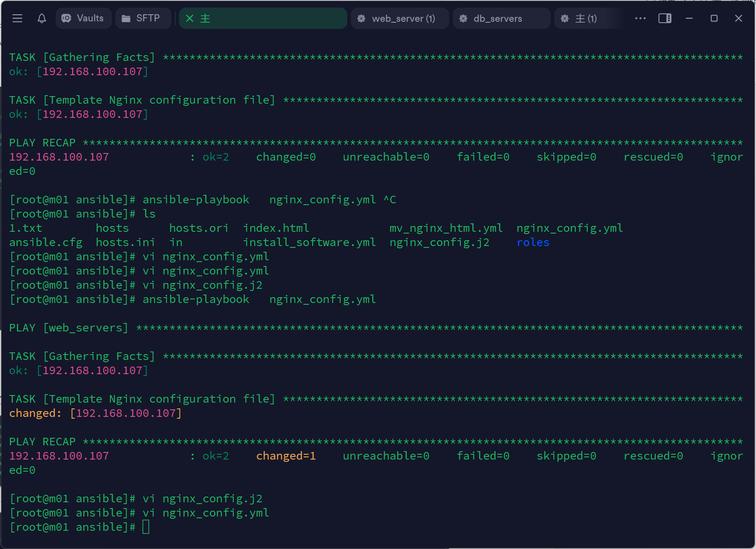Screen dimensions: 756x549
Task: Click 'mv_nginx_html.yml' in ls output
Action: click(446, 228)
